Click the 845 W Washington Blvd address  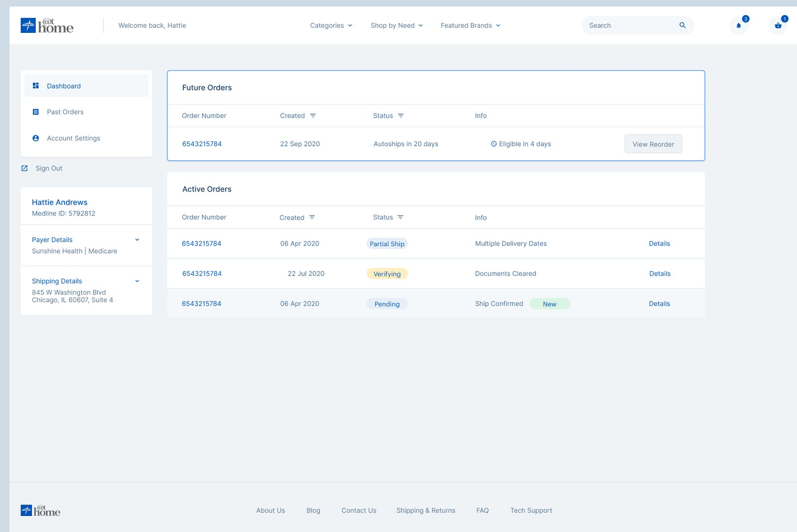69,292
